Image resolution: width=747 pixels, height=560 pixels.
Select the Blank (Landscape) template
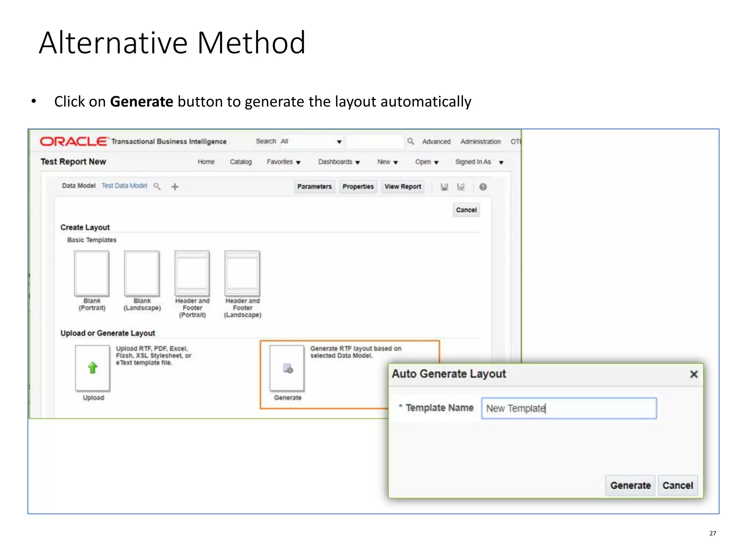142,273
